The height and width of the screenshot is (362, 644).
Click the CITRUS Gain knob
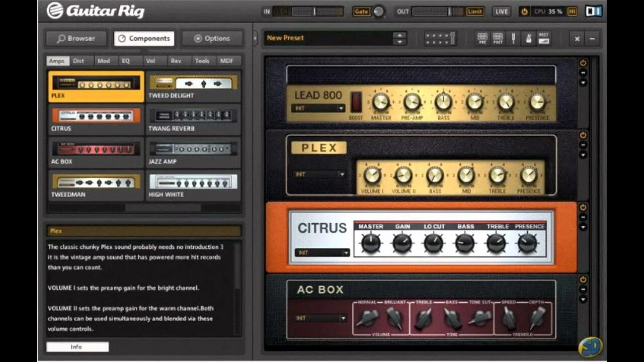tap(403, 243)
